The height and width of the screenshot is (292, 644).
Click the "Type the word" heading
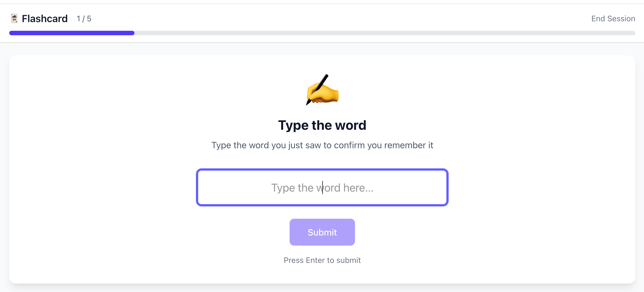pyautogui.click(x=322, y=125)
